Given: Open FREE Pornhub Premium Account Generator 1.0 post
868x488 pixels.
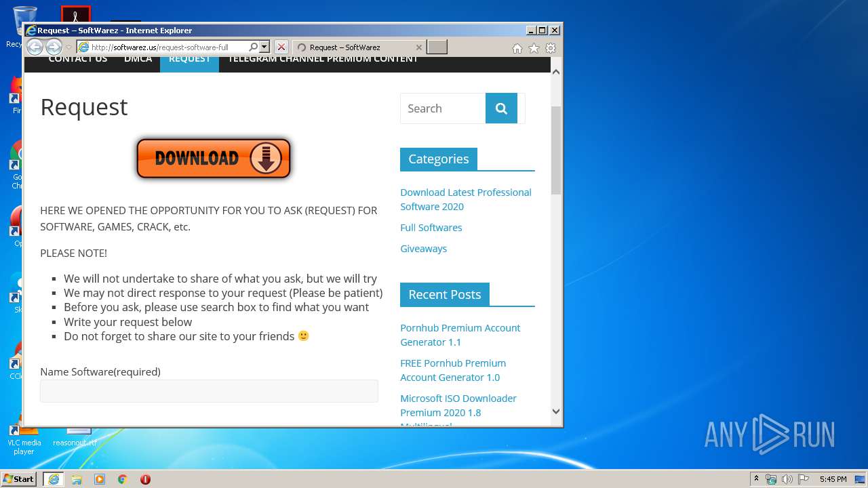Looking at the screenshot, I should (453, 370).
